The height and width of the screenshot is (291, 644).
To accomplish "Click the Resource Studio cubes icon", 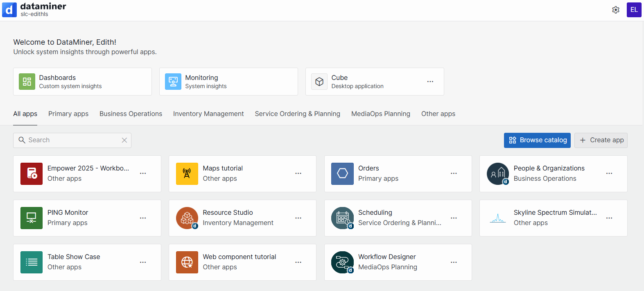I will [x=187, y=218].
